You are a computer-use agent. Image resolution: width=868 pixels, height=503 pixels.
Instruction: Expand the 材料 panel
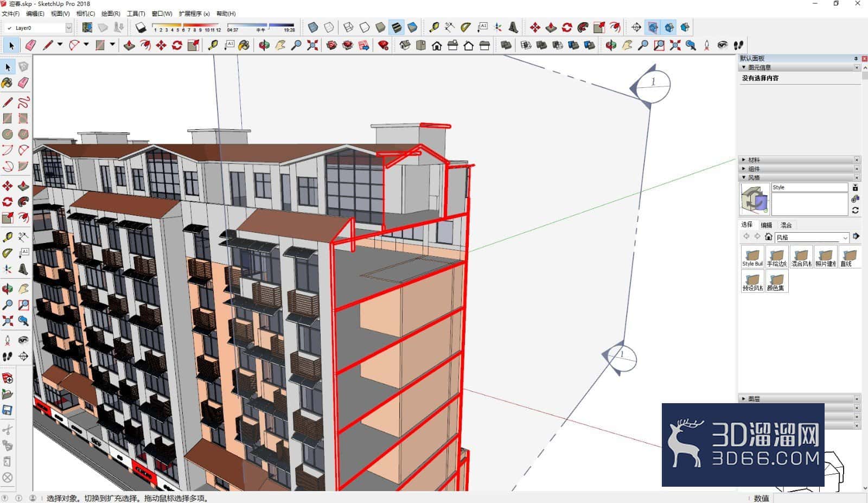pos(744,160)
